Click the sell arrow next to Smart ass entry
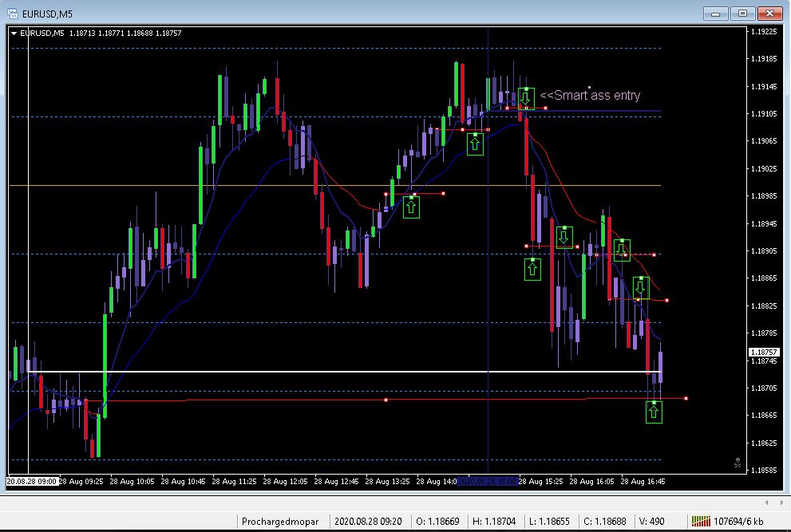This screenshot has width=791, height=532. (x=526, y=98)
